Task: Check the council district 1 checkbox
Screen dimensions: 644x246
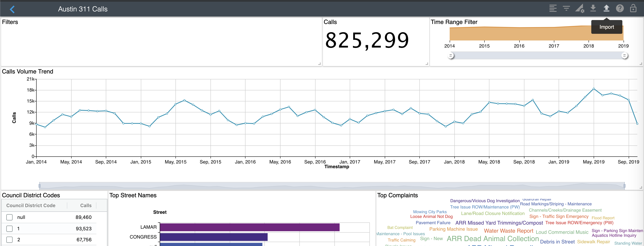Action: (x=9, y=229)
